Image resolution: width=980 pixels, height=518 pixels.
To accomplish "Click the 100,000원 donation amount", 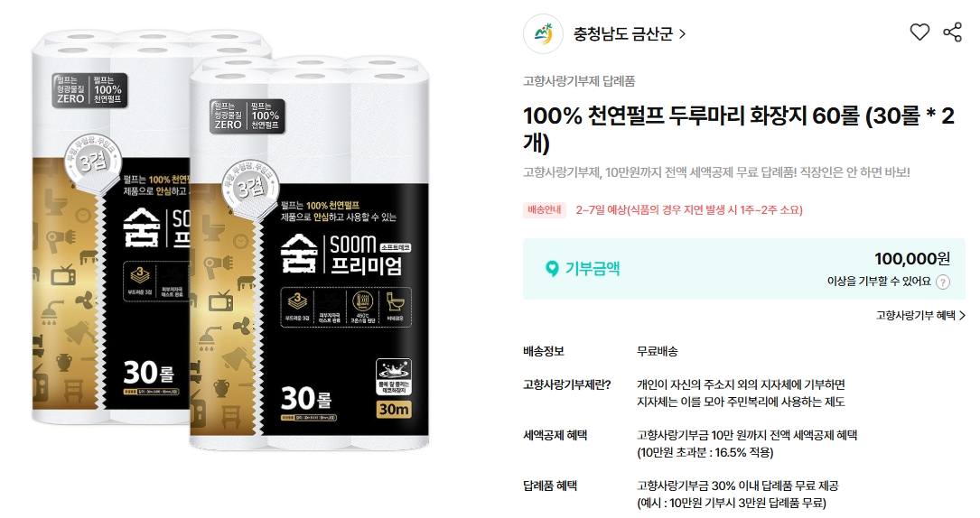I will pyautogui.click(x=912, y=258).
